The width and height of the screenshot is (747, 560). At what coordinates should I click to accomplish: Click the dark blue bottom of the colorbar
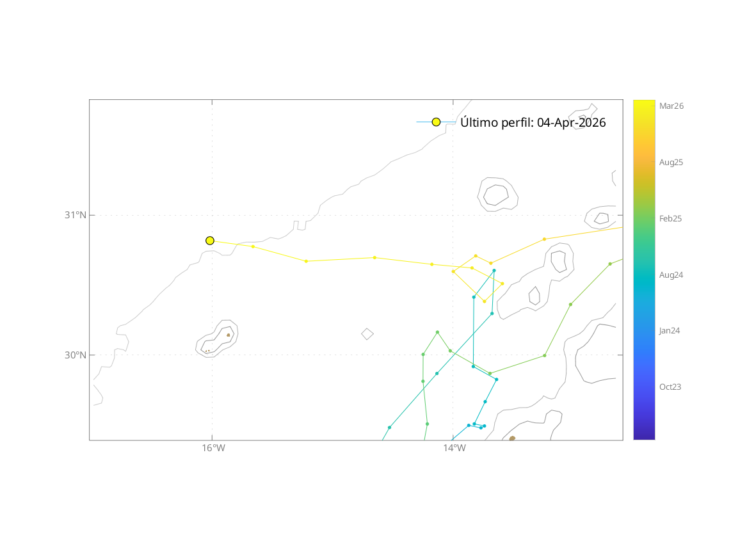click(644, 435)
